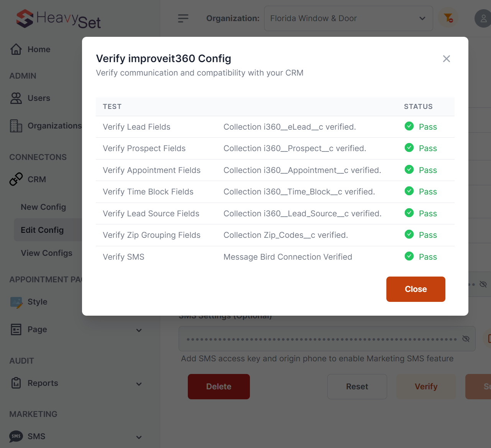Image resolution: width=491 pixels, height=448 pixels.
Task: Click the Page icon under Appointment Page
Action: [16, 329]
